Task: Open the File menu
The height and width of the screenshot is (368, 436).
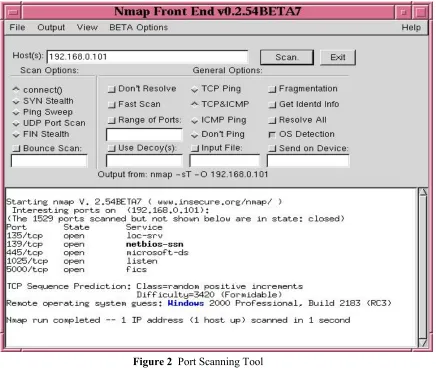Action: (x=17, y=27)
